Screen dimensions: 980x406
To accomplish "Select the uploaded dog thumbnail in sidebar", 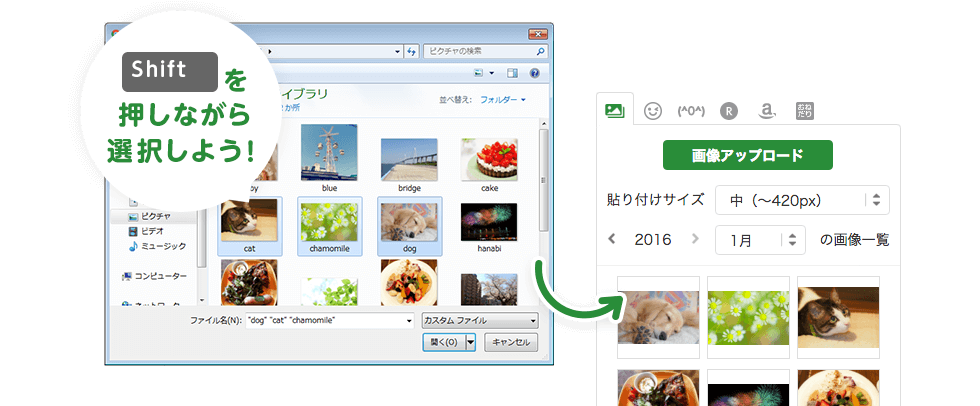I will coord(658,317).
